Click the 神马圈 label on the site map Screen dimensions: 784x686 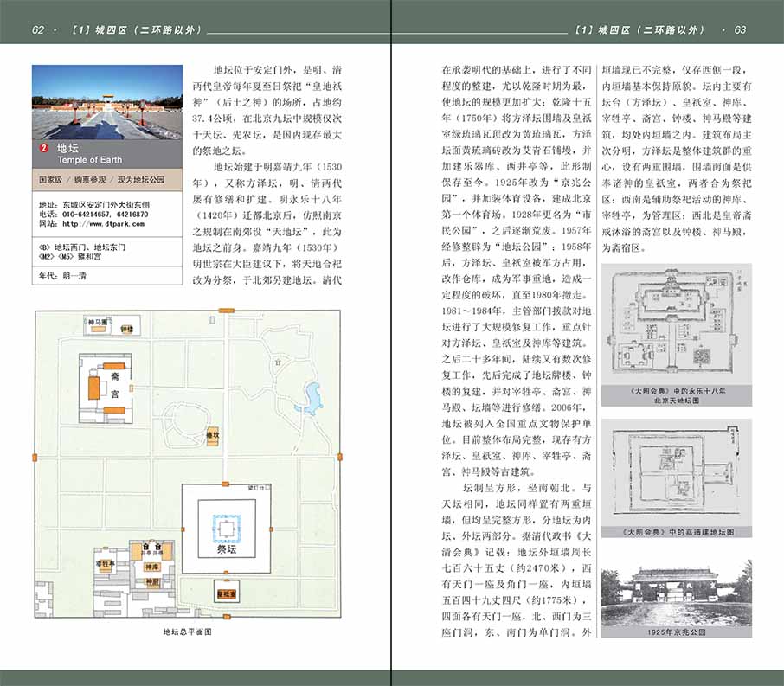click(98, 323)
